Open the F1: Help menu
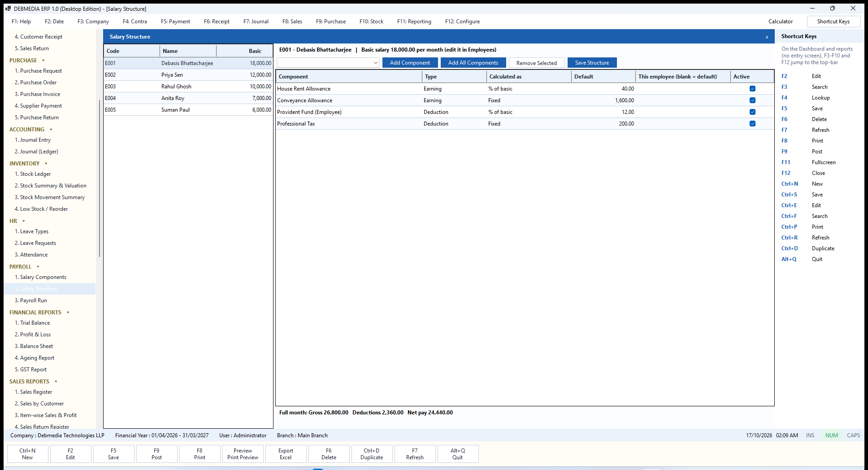 21,22
